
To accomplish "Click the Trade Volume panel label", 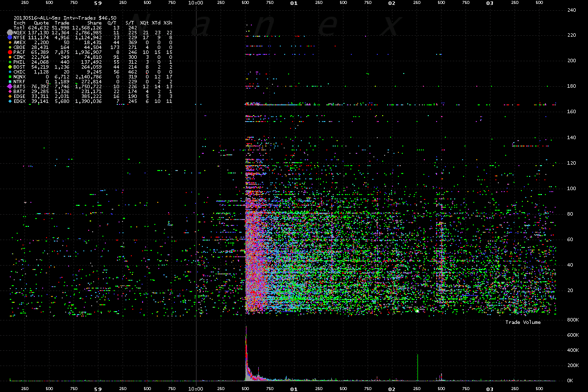I will point(523,322).
